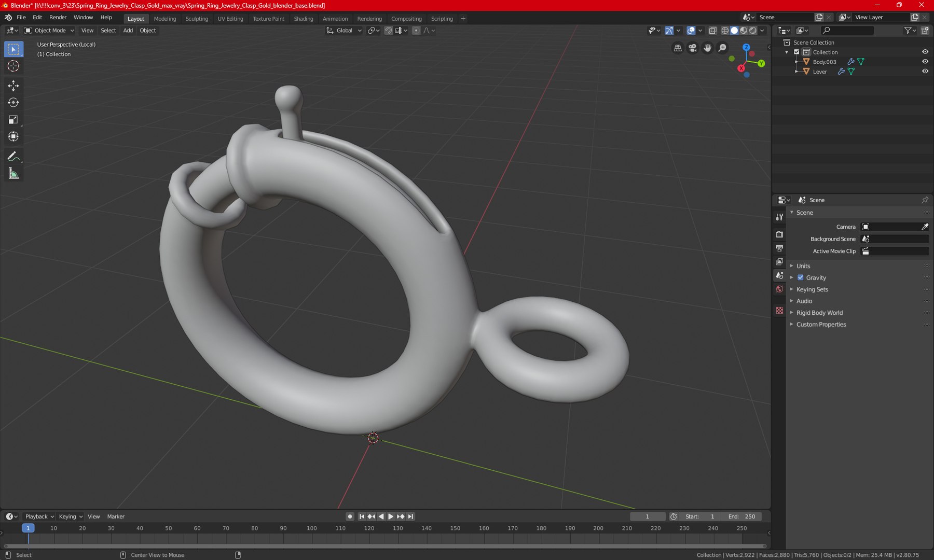Image resolution: width=934 pixels, height=560 pixels.
Task: Open the Output properties tab
Action: click(x=779, y=248)
